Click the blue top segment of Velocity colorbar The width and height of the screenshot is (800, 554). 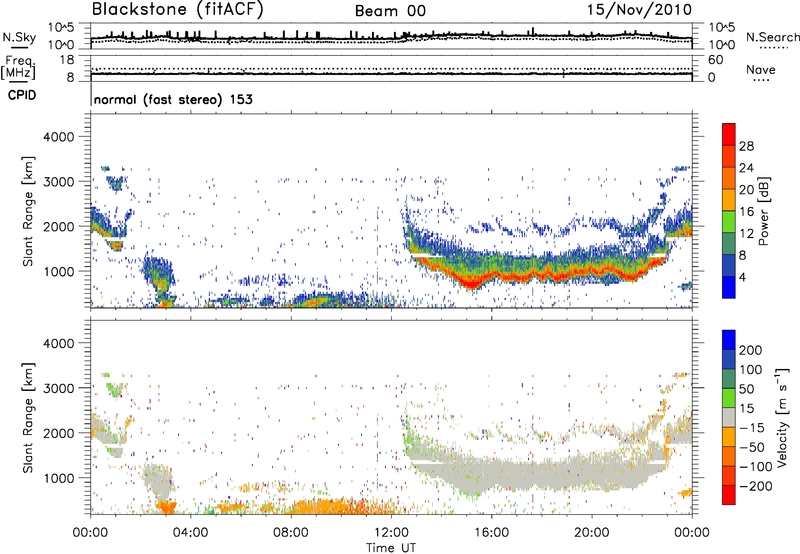pyautogui.click(x=729, y=340)
